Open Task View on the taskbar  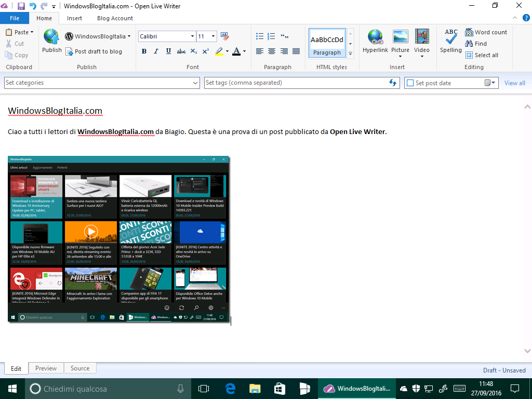click(203, 389)
